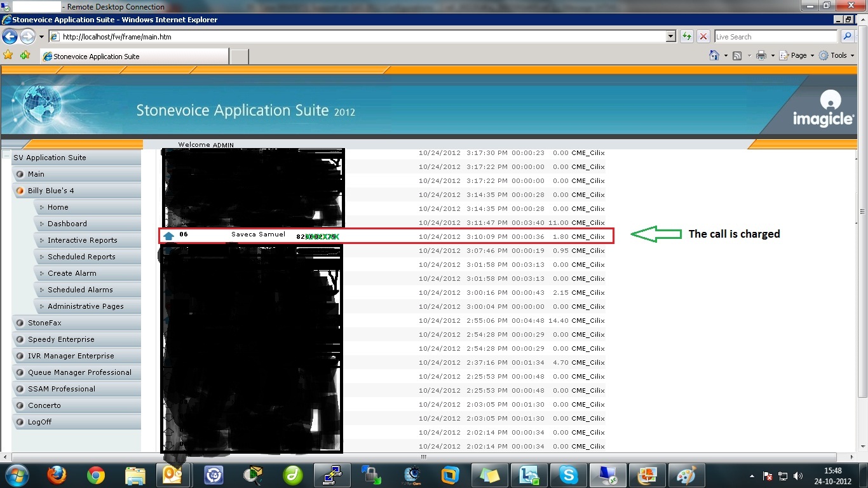Click the IE Home icon
Image resolution: width=868 pixels, height=488 pixels.
(714, 55)
